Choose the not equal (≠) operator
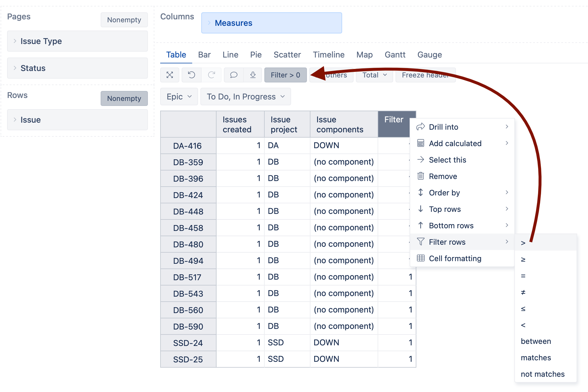 click(546, 292)
